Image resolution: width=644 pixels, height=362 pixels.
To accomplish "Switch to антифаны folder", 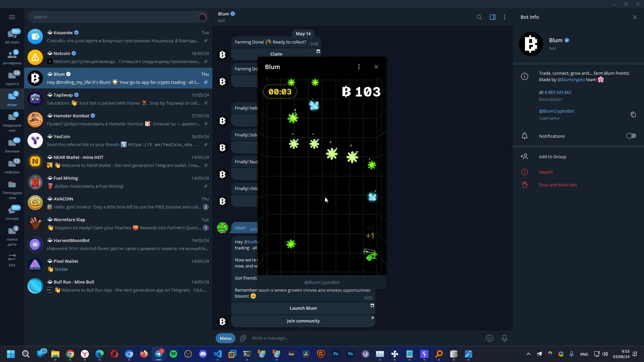I will 12,57.
